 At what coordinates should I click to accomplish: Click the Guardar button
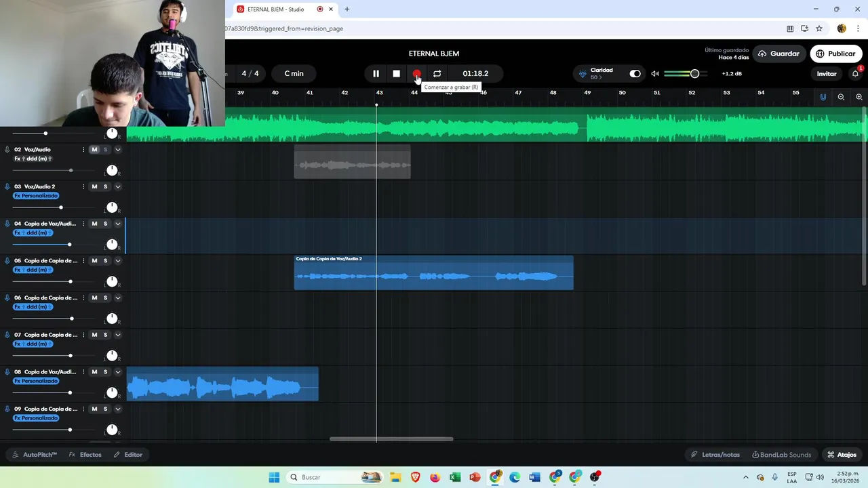click(x=778, y=54)
